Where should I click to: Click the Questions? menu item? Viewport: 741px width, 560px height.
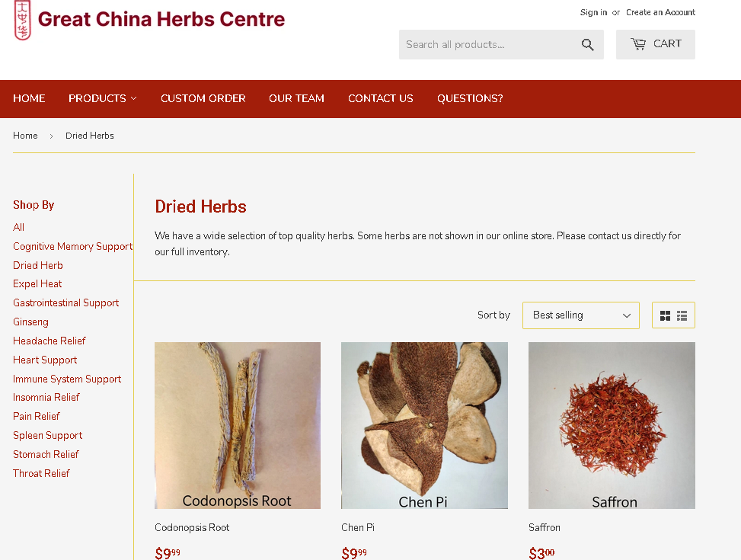coord(470,98)
